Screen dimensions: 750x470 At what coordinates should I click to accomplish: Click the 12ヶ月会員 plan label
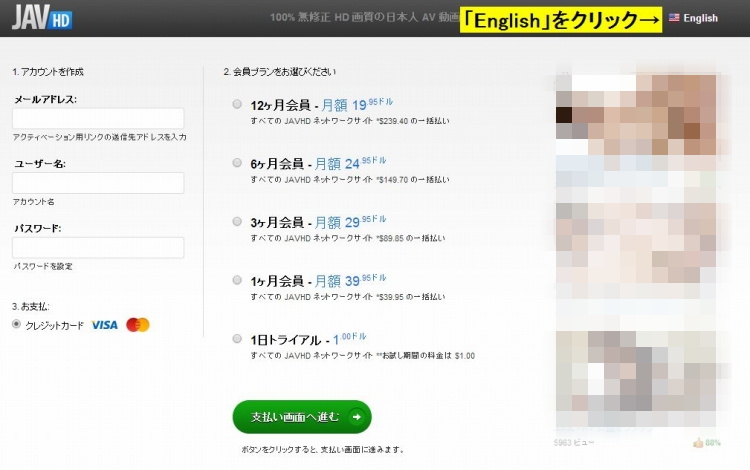pos(280,105)
